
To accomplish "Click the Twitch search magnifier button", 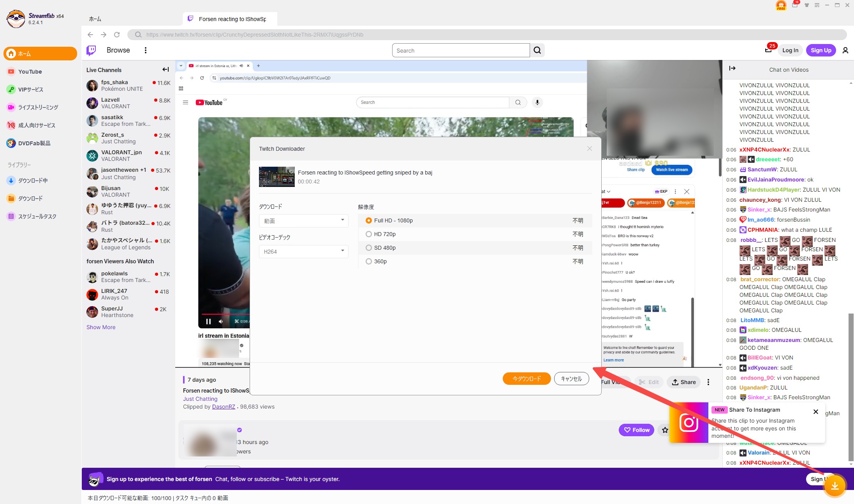I will click(537, 50).
